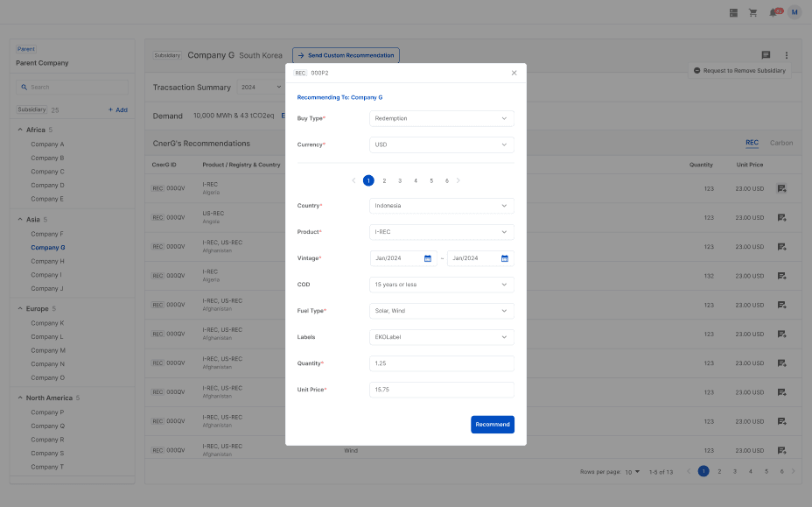The height and width of the screenshot is (507, 812).
Task: Open the calendar picker for the Vintage start date
Action: pos(426,257)
